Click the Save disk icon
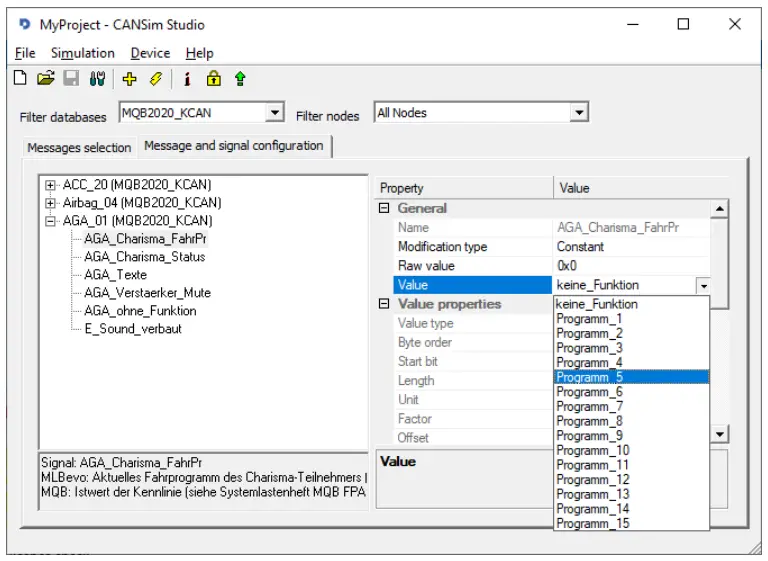Image resolution: width=768 pixels, height=561 pixels. pos(71,79)
